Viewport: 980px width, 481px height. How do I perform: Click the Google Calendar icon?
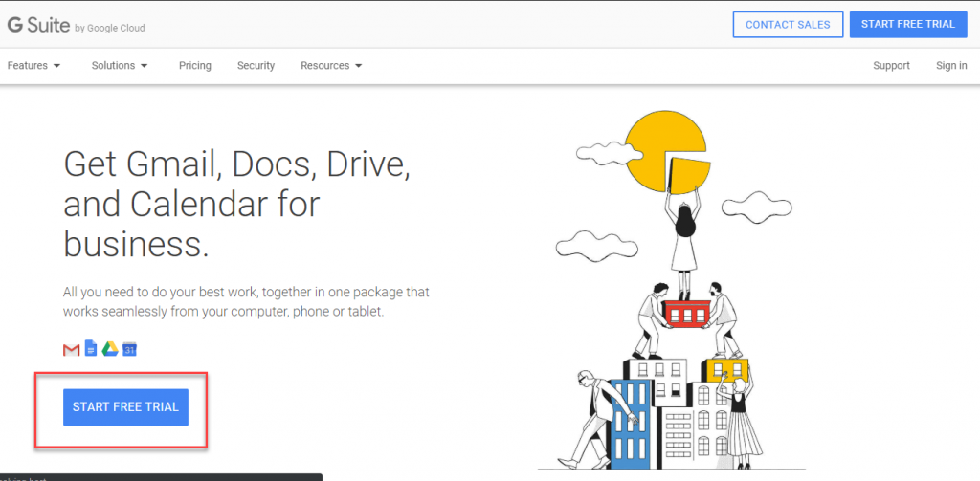pos(129,349)
